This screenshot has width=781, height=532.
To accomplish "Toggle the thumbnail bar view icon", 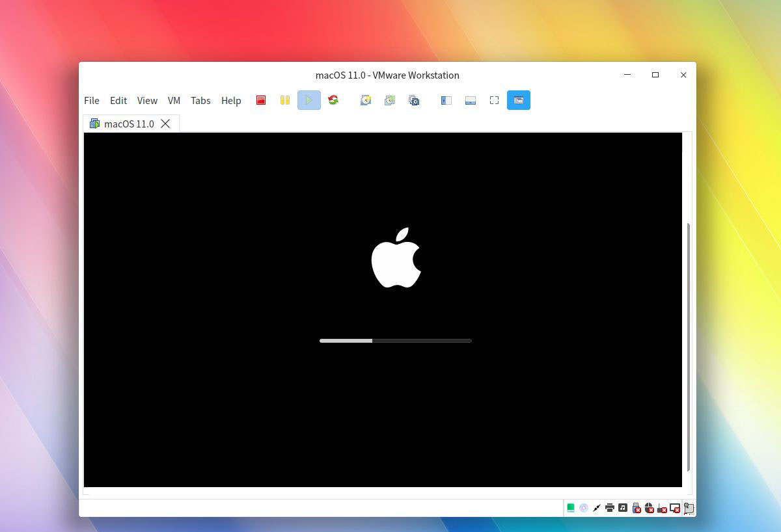I will 471,100.
